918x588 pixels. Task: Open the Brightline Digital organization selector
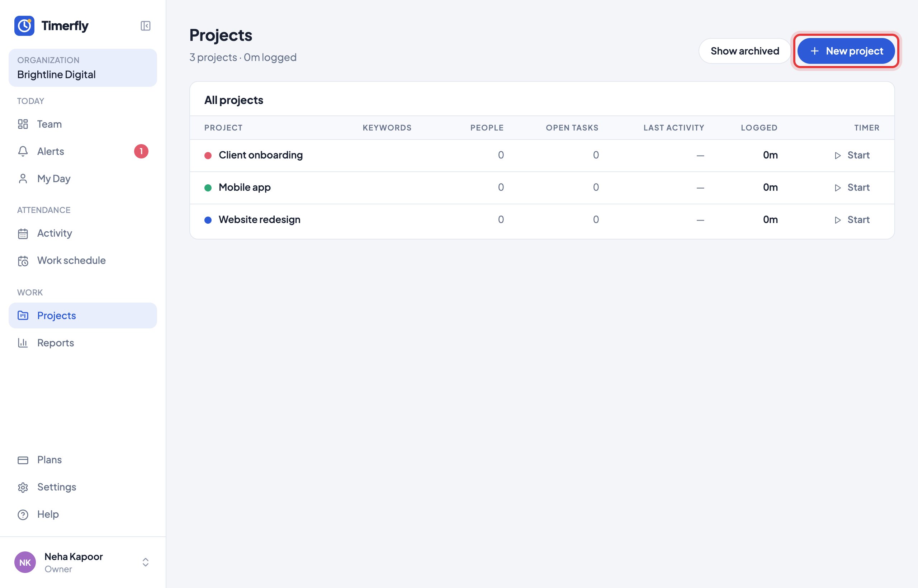click(x=83, y=67)
